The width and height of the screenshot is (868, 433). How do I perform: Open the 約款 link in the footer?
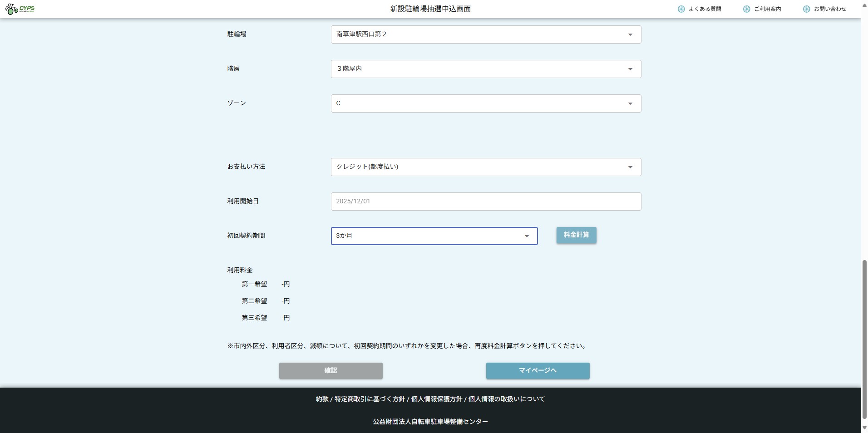pos(322,399)
